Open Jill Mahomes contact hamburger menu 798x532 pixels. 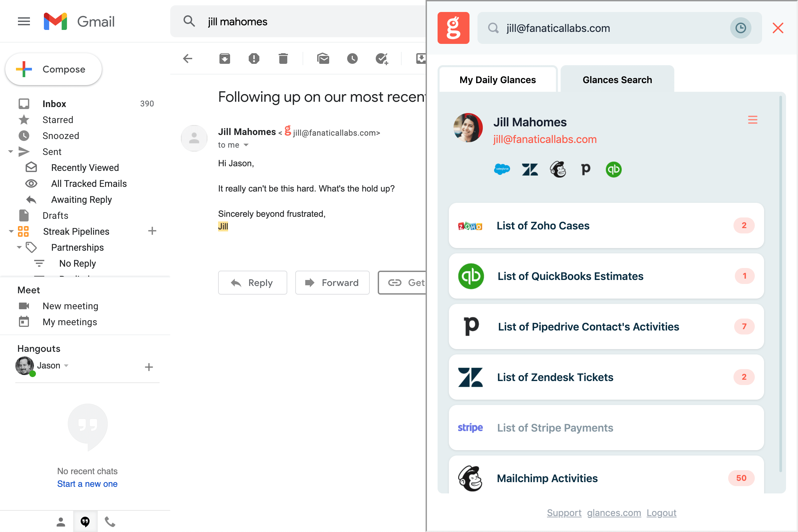[x=752, y=120]
